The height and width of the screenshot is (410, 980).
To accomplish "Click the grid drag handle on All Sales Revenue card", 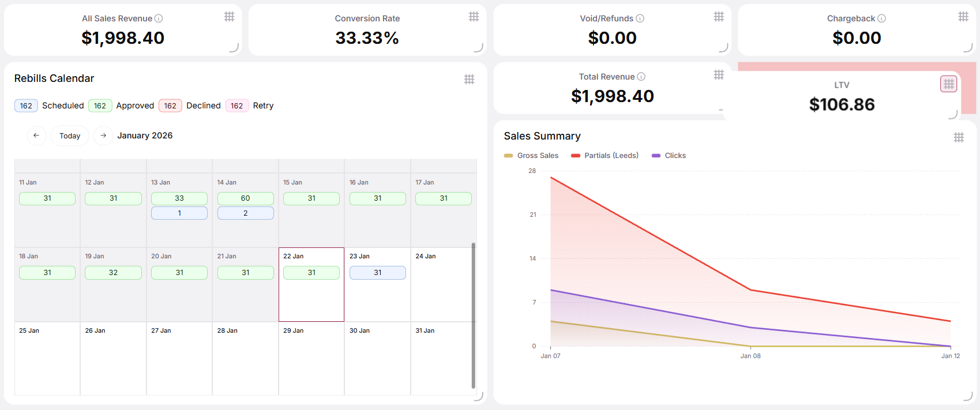I will [x=230, y=17].
